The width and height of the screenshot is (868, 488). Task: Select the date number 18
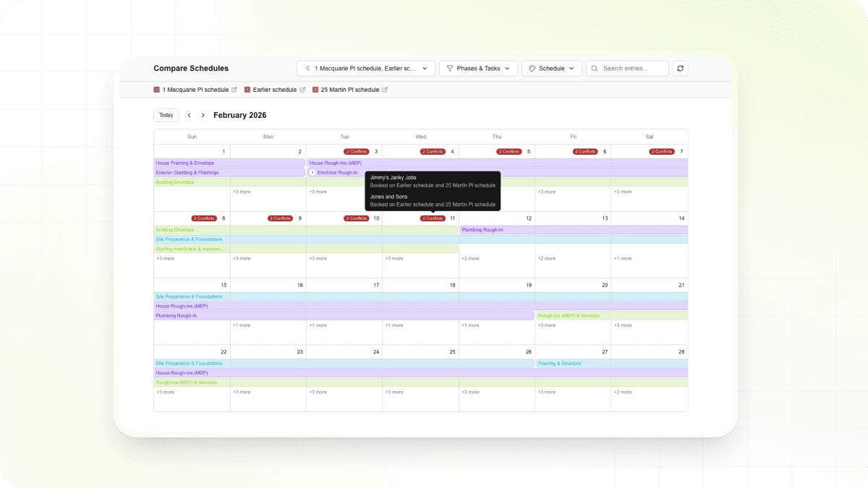point(452,285)
